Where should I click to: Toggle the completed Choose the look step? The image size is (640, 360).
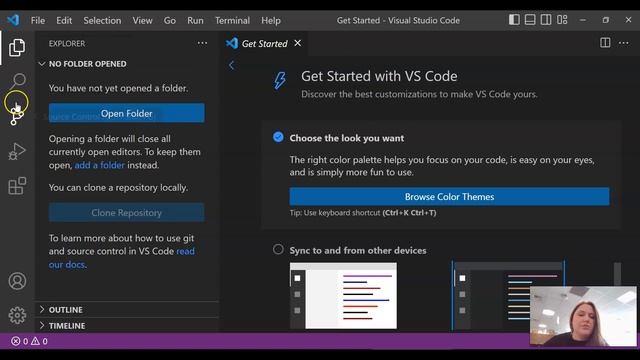[x=278, y=137]
